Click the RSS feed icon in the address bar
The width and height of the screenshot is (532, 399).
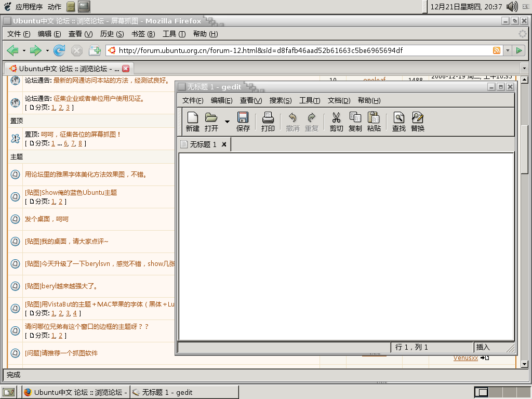[x=496, y=50]
